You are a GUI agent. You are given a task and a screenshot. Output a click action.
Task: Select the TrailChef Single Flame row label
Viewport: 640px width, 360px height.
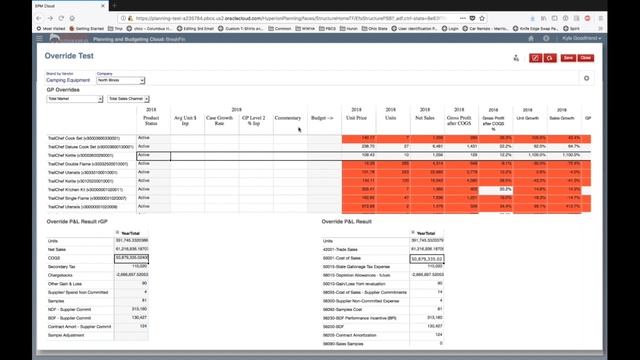tap(87, 198)
